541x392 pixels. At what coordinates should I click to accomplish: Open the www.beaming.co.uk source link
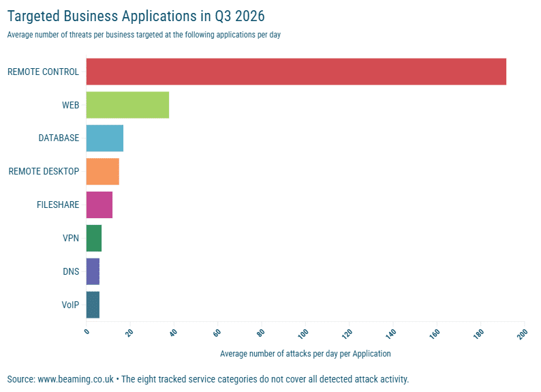tap(76, 379)
